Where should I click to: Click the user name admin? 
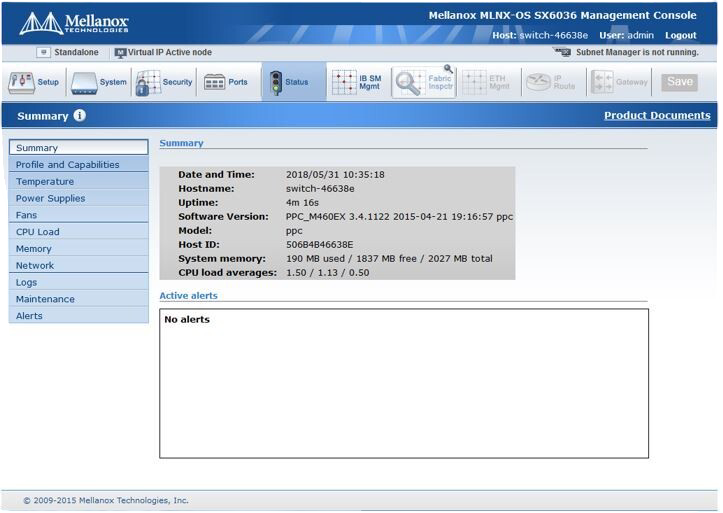click(640, 35)
